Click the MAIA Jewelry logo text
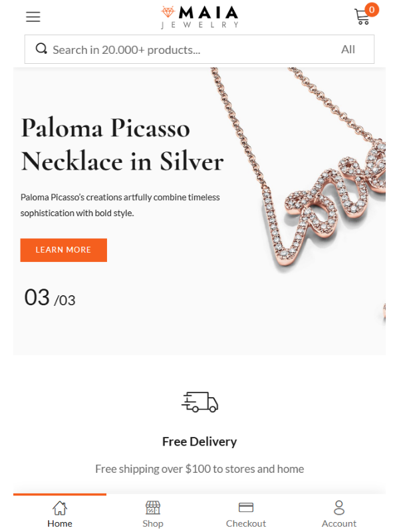 (208, 17)
